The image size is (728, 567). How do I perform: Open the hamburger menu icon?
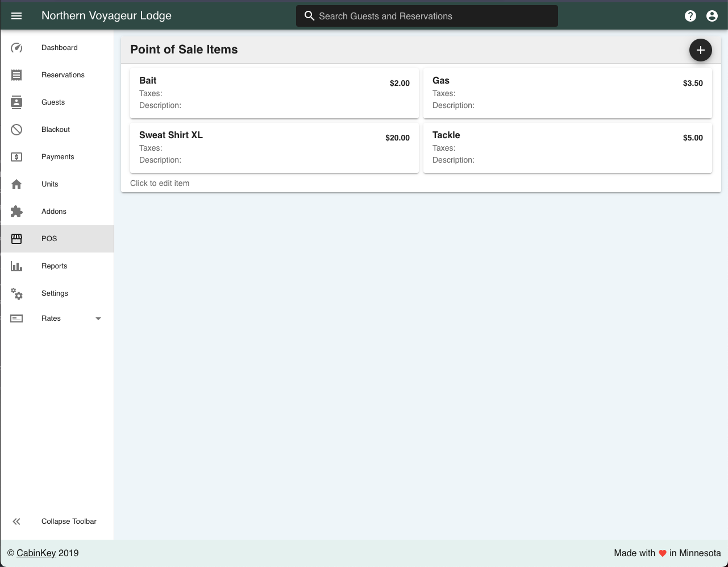[x=16, y=16]
